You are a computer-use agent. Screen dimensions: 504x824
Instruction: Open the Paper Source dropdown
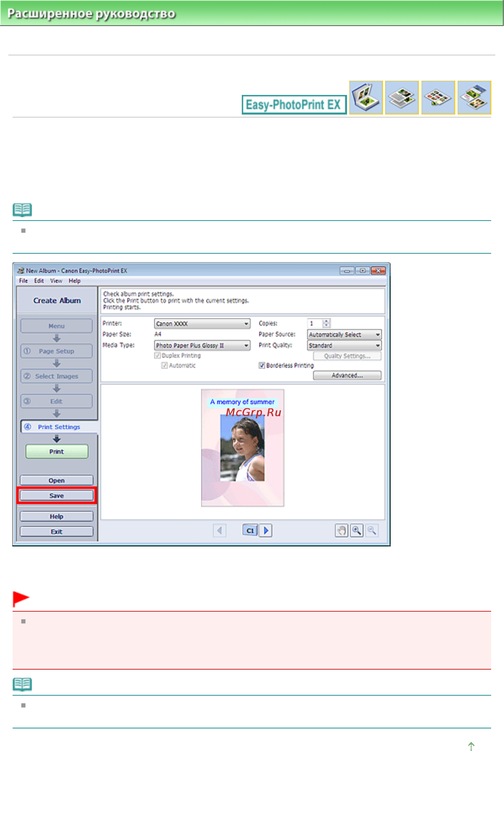tap(344, 334)
